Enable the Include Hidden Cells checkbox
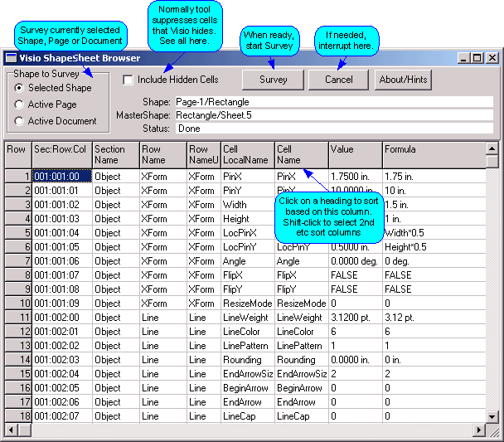This screenshot has width=504, height=442. (128, 80)
